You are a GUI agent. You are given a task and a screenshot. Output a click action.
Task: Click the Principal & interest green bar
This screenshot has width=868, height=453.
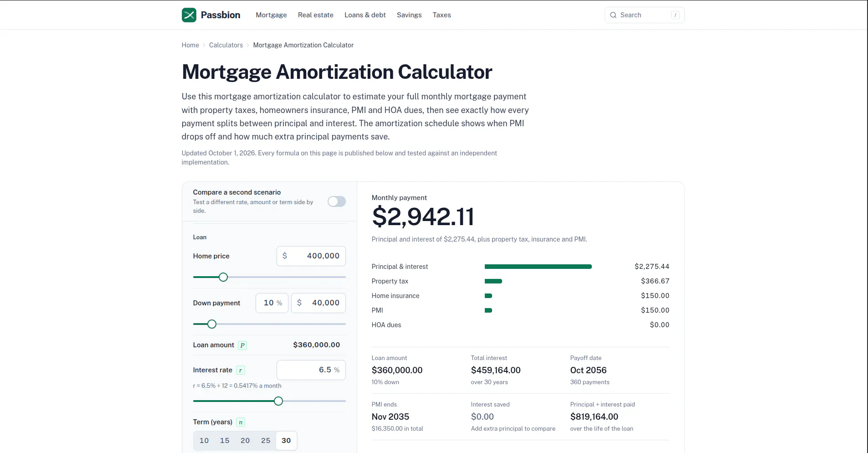538,267
